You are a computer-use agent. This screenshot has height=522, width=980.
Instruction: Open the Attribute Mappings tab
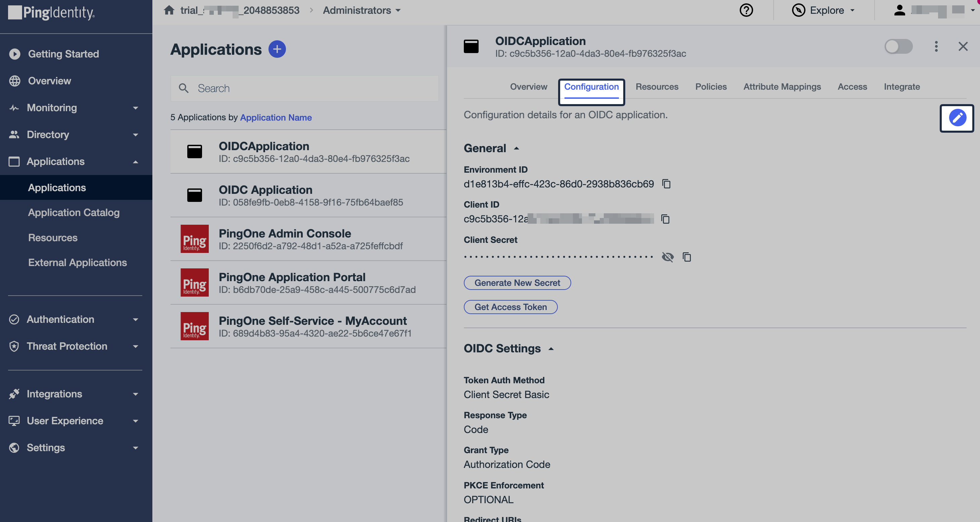click(782, 86)
